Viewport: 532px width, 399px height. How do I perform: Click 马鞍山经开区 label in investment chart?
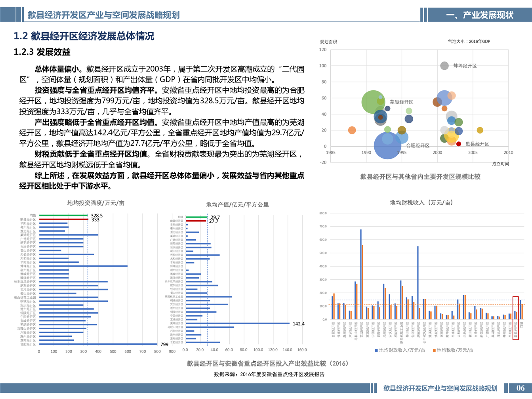coord(27,328)
